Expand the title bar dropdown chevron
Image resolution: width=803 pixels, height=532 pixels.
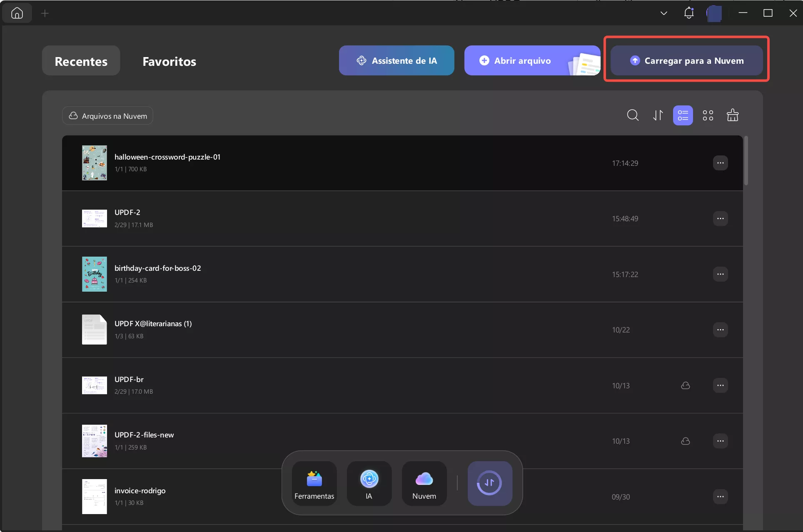point(664,13)
